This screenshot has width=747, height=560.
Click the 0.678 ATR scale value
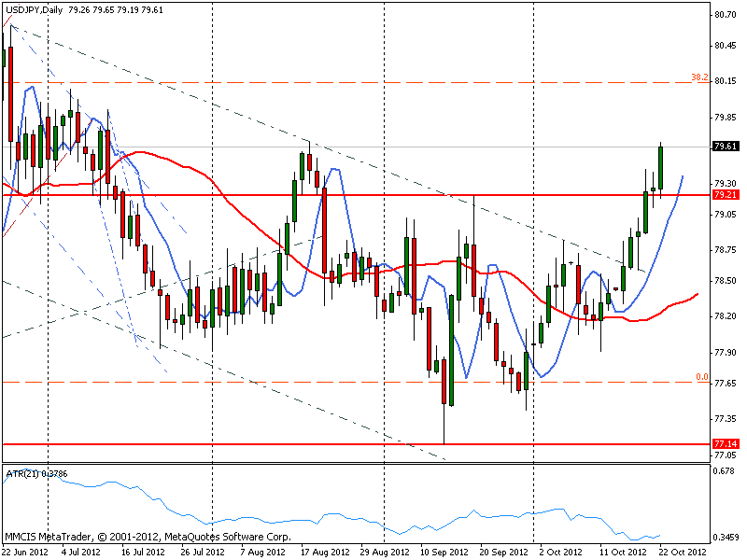(x=724, y=471)
